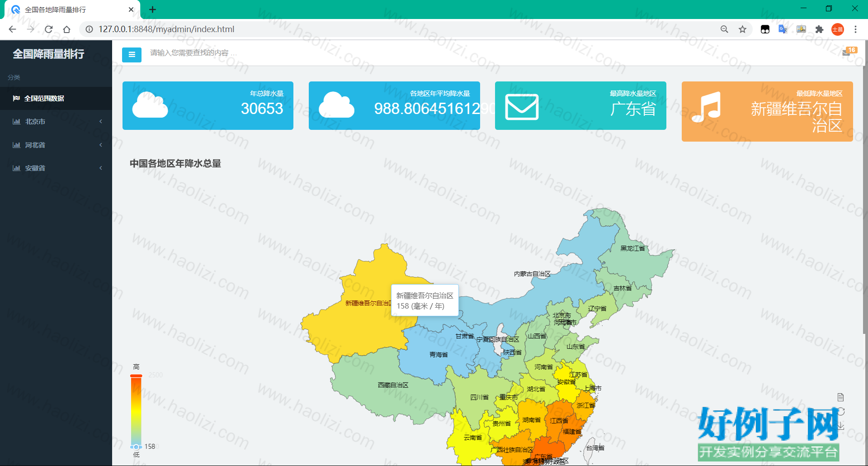Select 湖北省 on the map
The image size is (868, 466).
tap(536, 389)
